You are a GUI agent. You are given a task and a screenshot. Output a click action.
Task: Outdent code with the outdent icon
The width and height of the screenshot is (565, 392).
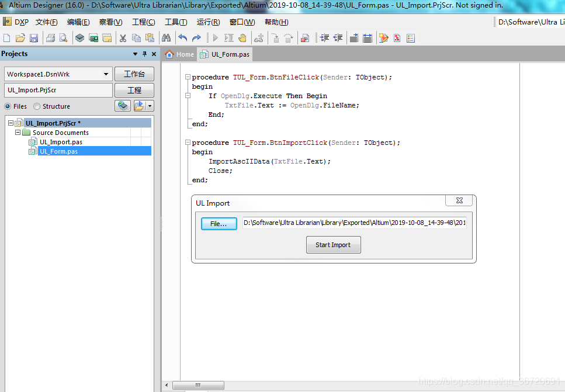[338, 38]
